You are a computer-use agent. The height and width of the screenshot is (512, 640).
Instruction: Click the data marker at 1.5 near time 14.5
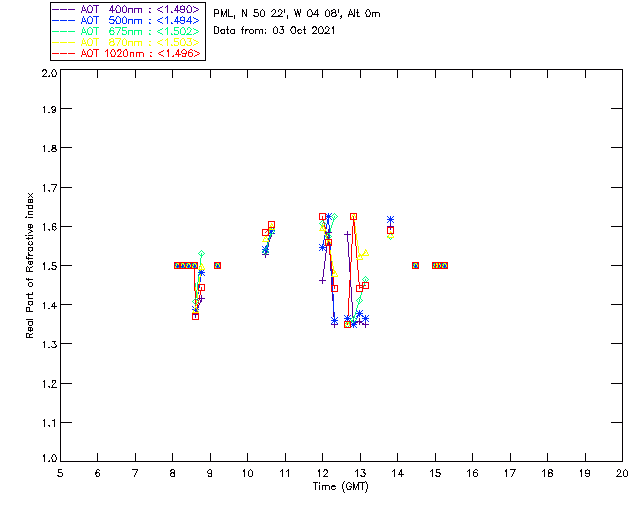416,265
